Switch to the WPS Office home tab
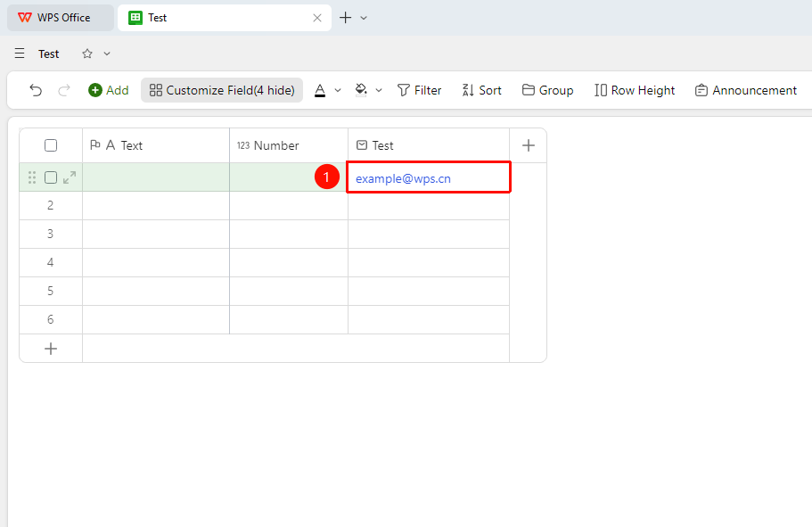 tap(61, 18)
